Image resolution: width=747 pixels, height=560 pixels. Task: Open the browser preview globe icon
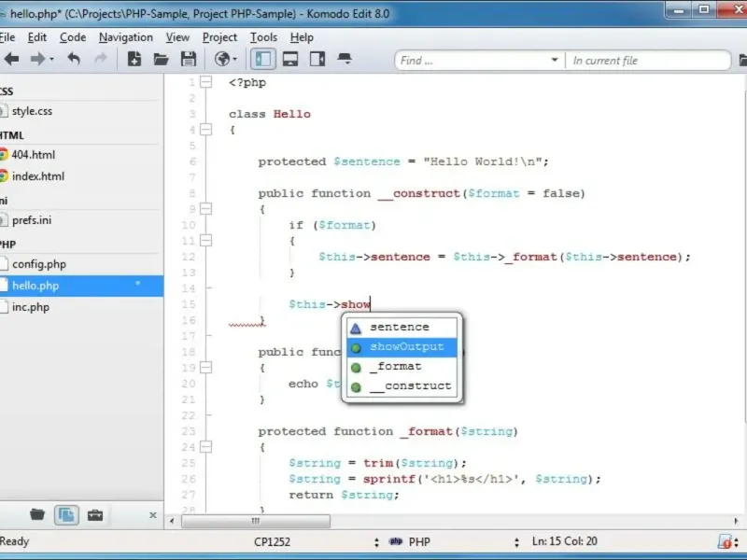click(x=223, y=60)
